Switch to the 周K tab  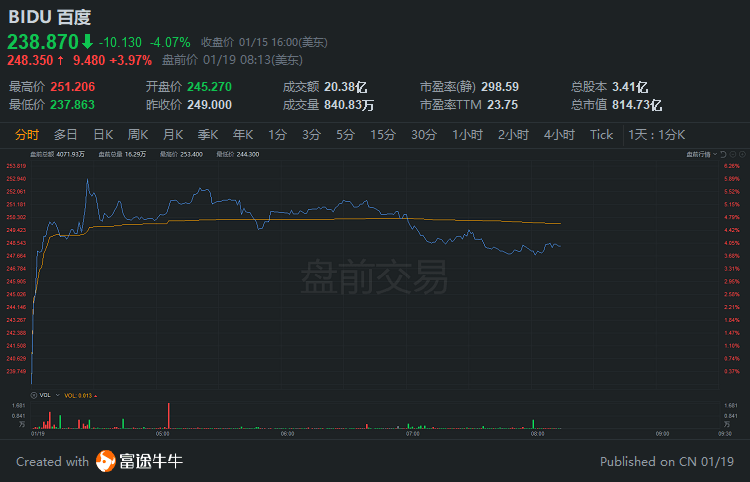[138, 135]
